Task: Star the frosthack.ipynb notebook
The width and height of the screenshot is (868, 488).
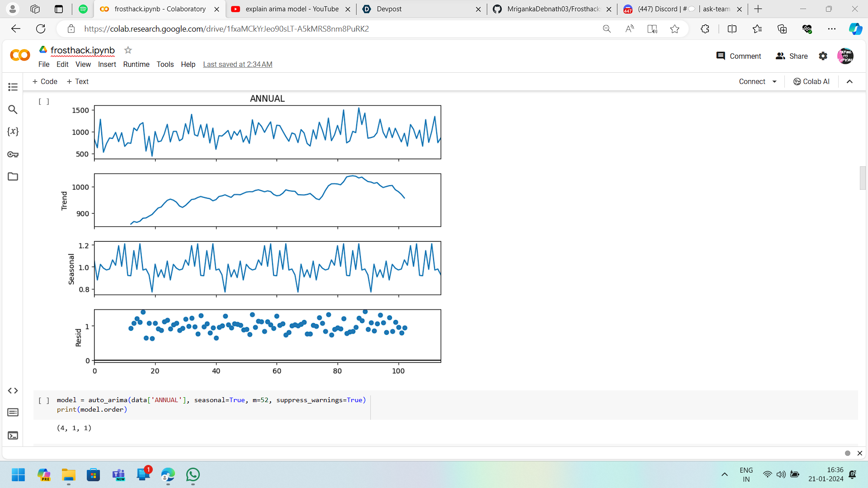Action: point(128,50)
